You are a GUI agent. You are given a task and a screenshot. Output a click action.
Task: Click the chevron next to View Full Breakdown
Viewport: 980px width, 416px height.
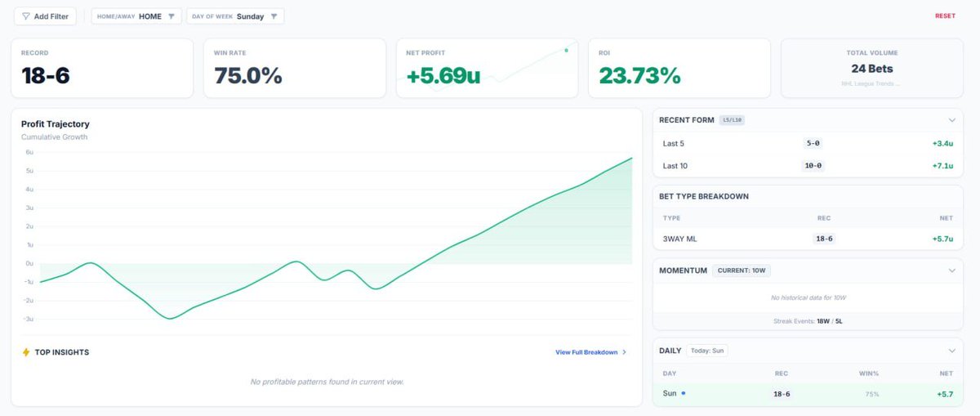click(x=625, y=352)
